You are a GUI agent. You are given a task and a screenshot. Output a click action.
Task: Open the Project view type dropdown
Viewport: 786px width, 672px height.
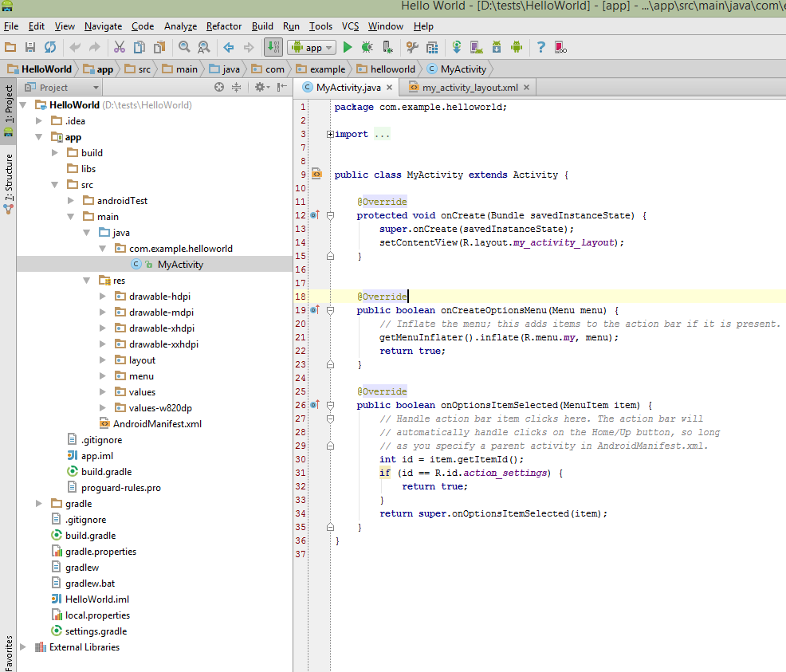(x=61, y=88)
